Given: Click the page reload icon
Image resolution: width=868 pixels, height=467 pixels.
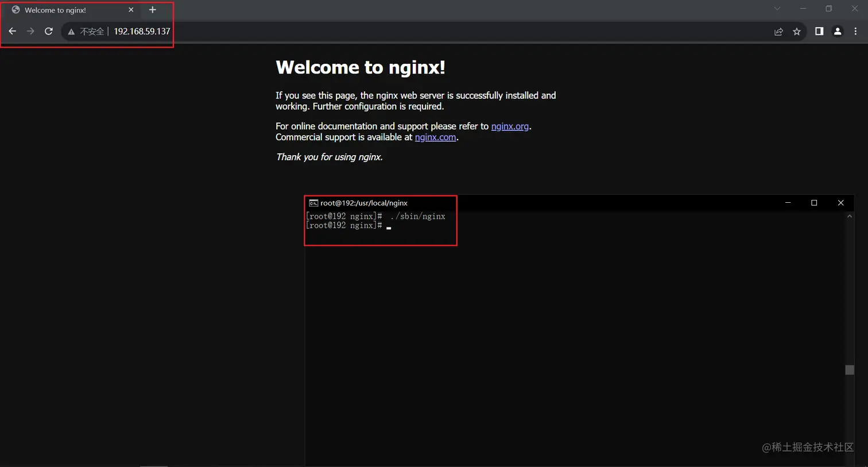Looking at the screenshot, I should [x=49, y=31].
